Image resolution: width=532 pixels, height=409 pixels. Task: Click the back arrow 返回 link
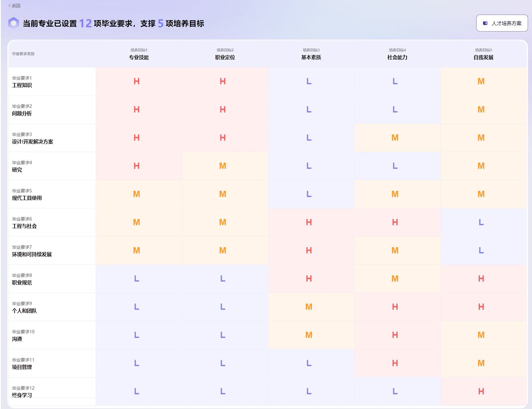click(x=14, y=6)
